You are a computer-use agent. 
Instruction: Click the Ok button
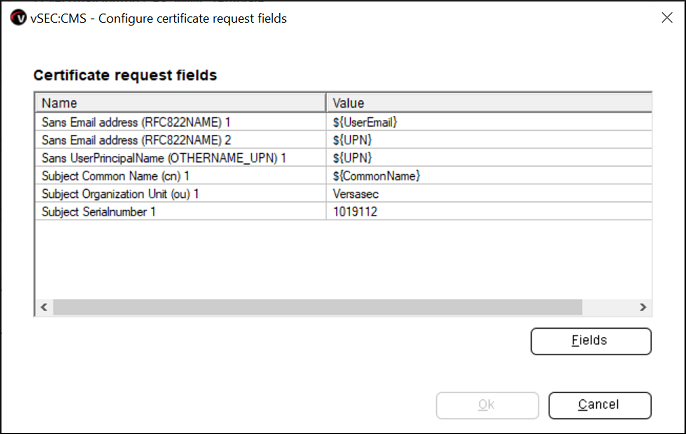[487, 405]
